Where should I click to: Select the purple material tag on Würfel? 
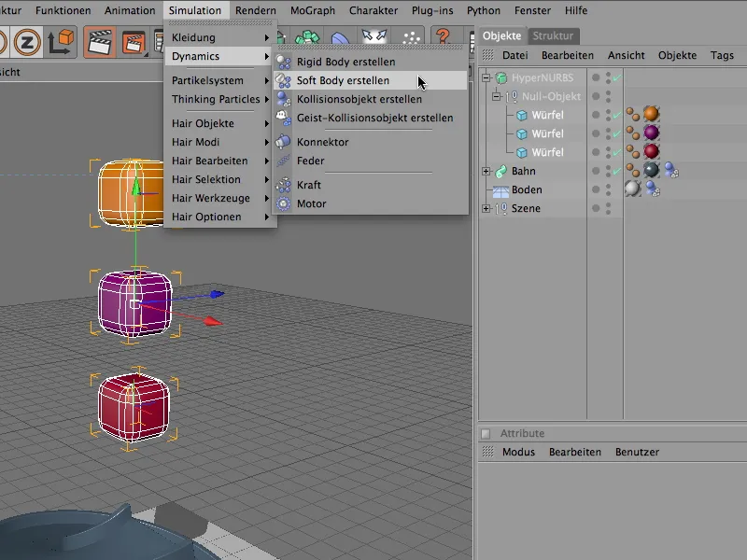point(651,133)
